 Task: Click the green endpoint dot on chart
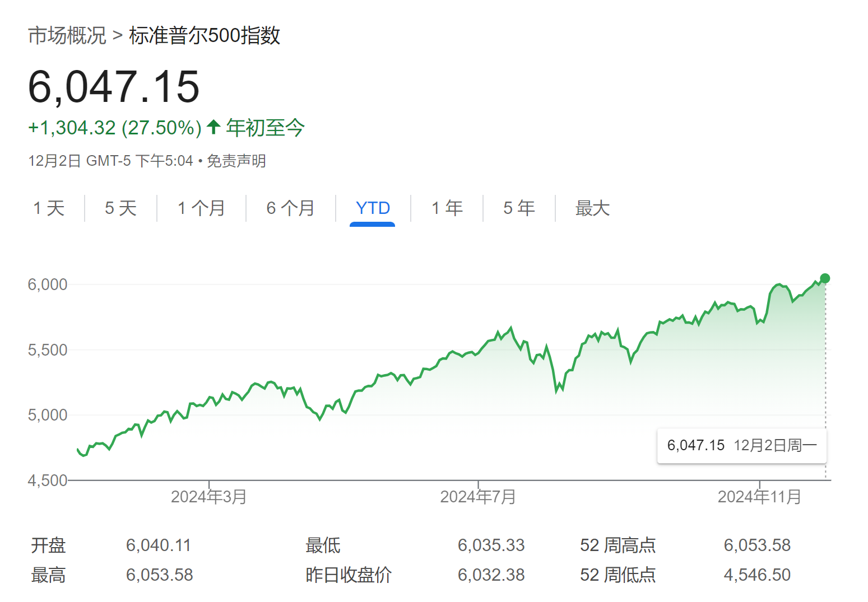click(x=825, y=278)
